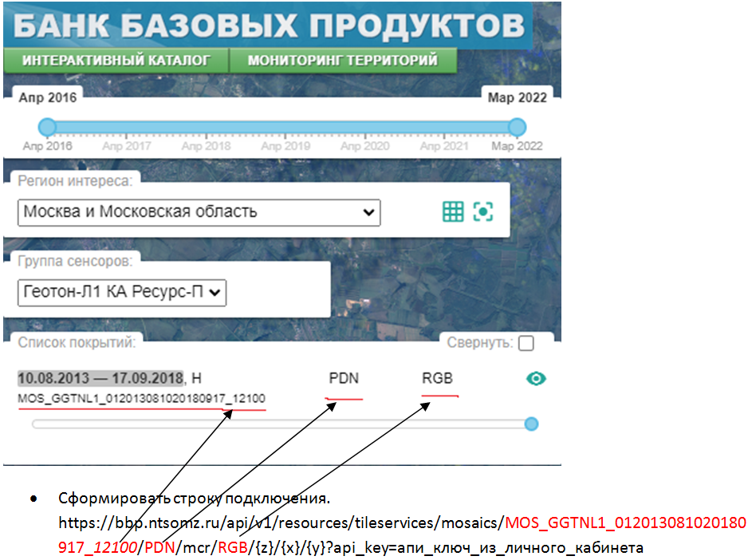The height and width of the screenshot is (560, 752).
Task: Click the Апр 2019 timeline label
Action: [284, 147]
